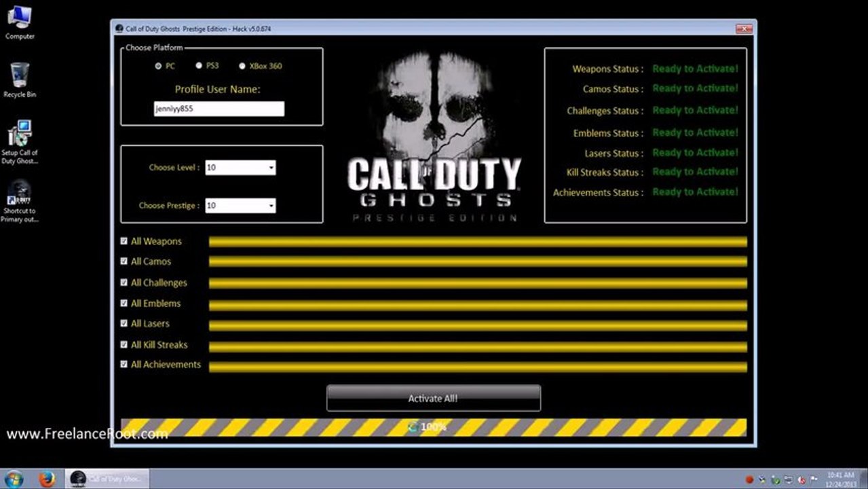Launch Firefox from the taskbar
868x489 pixels.
pos(47,479)
